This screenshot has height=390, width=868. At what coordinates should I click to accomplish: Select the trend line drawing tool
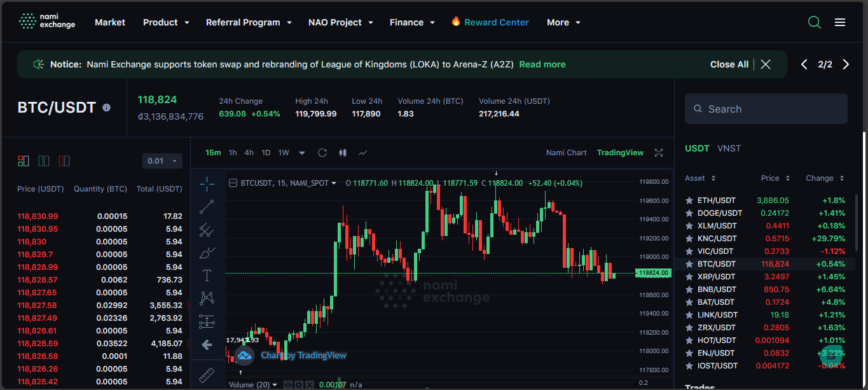(x=207, y=207)
